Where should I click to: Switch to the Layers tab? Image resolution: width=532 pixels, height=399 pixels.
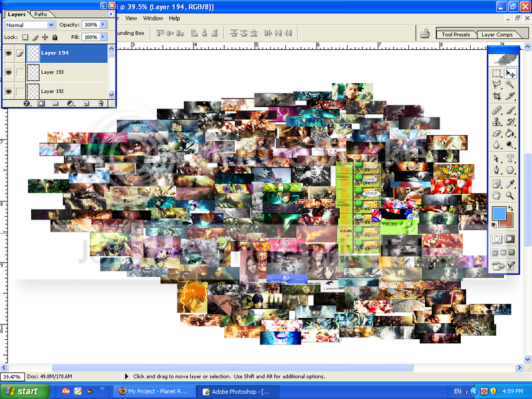17,14
